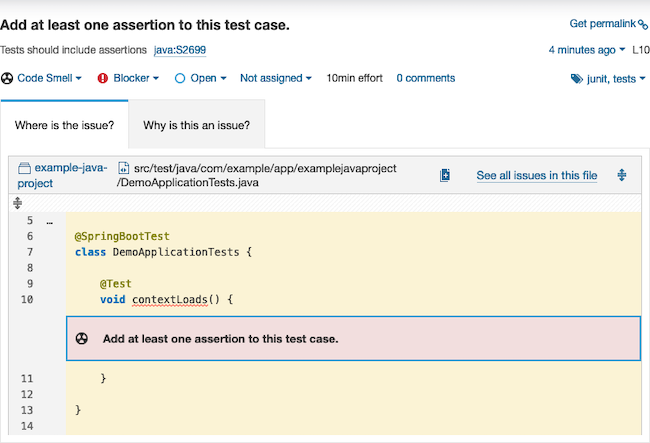The image size is (650, 443).
Task: Click the file icon before the source path
Action: pos(124,169)
